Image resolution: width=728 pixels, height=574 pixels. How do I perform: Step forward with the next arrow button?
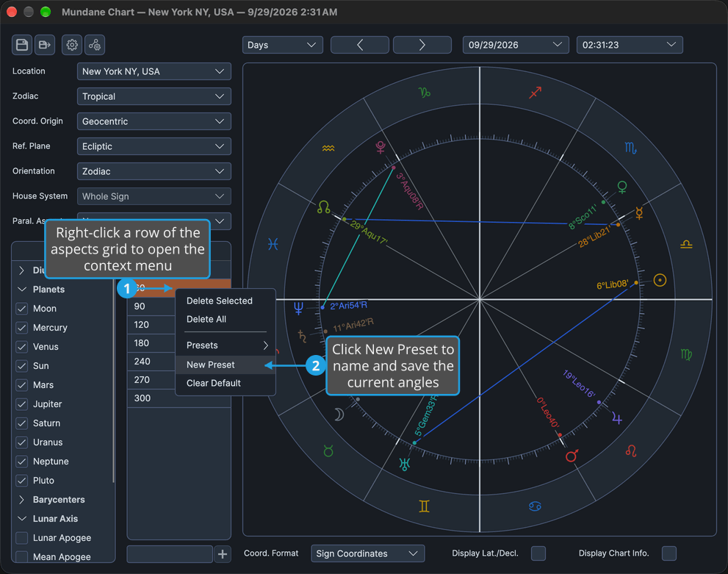click(x=422, y=45)
